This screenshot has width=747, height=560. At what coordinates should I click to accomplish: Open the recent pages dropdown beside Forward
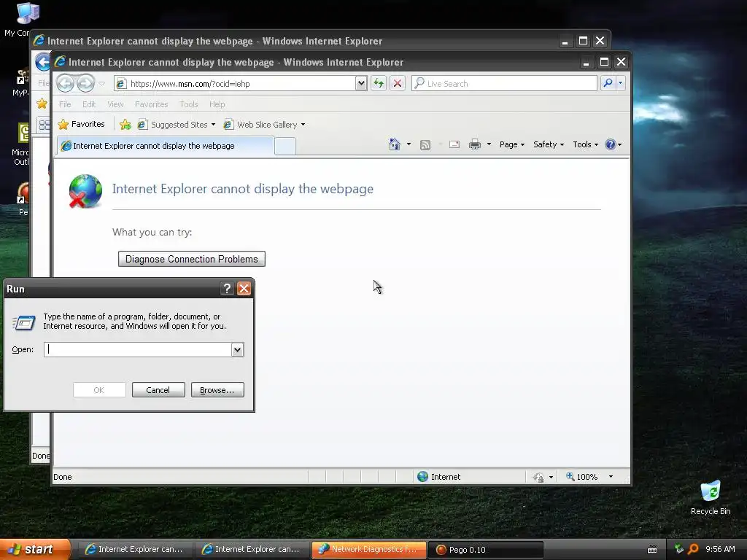pyautogui.click(x=101, y=84)
